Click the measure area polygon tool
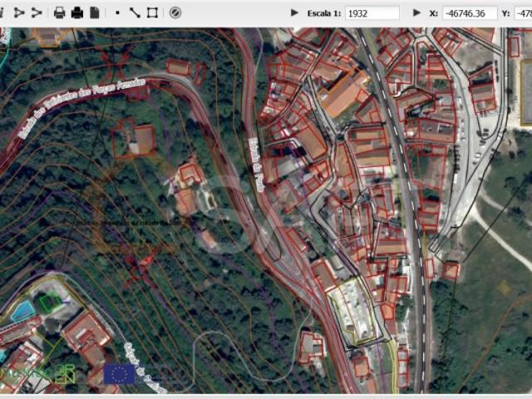The width and height of the screenshot is (532, 399). point(18,12)
